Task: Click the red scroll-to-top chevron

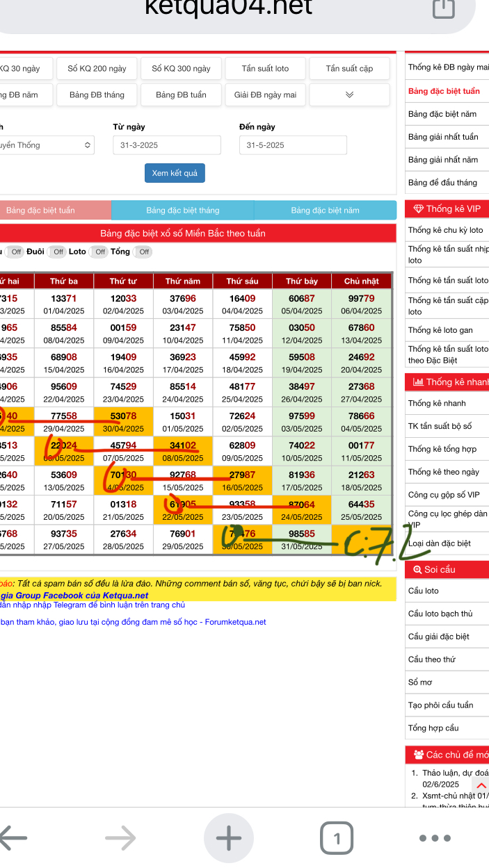Action: (483, 785)
